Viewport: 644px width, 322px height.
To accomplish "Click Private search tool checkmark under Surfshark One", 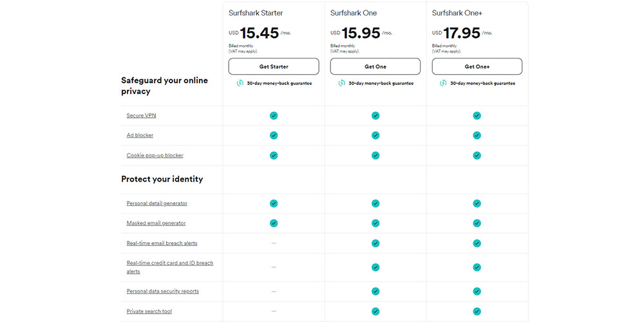I will pos(375,311).
